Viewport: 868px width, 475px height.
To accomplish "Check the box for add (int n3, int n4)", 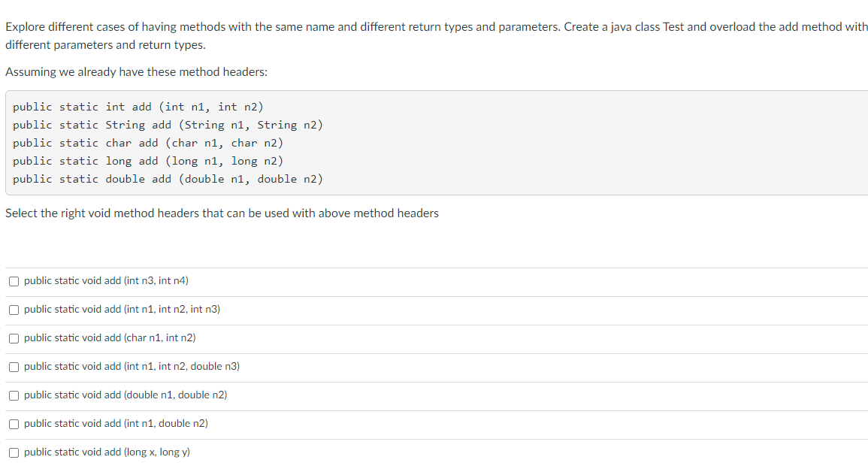I will click(x=14, y=281).
